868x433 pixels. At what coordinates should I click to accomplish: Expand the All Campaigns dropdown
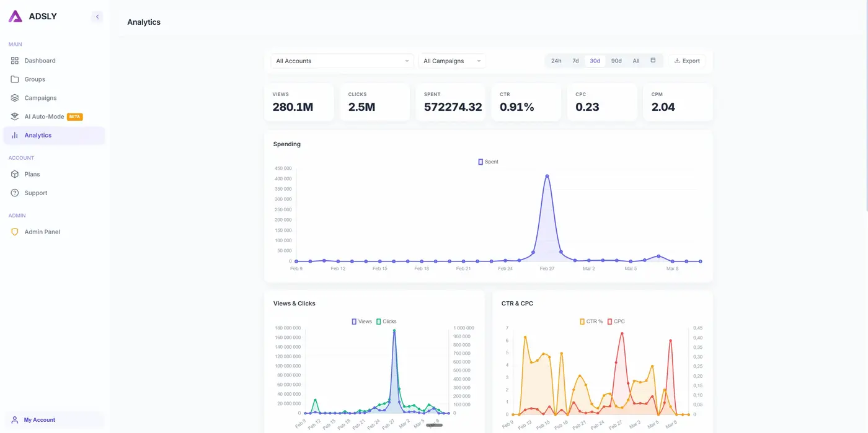tap(451, 61)
